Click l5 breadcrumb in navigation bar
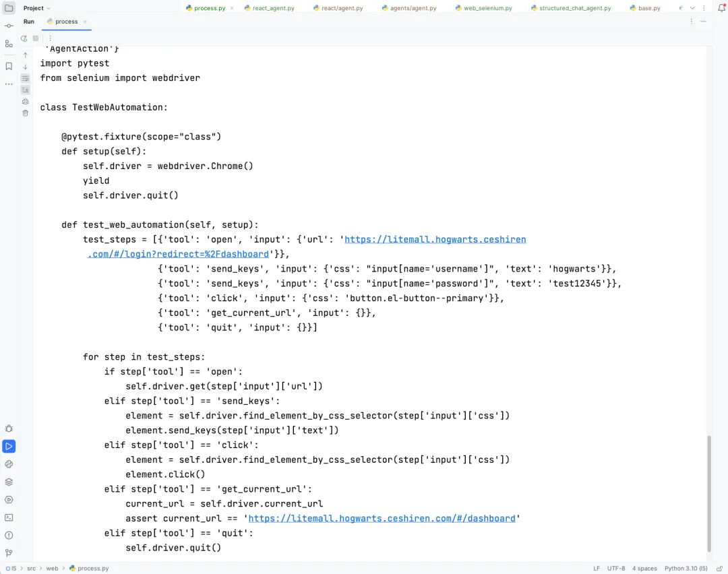 click(11, 569)
